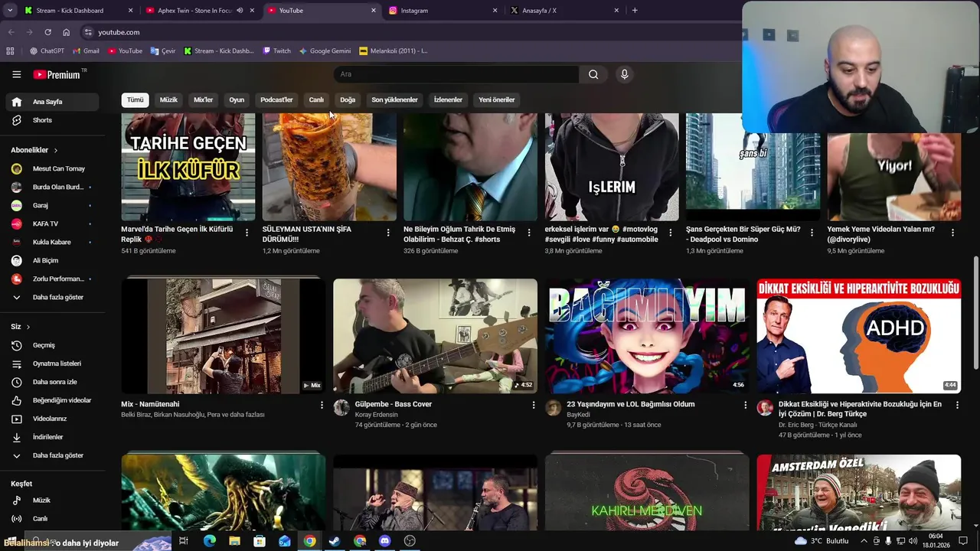This screenshot has width=980, height=551.
Task: Open the Koray Erdensin channel avatar
Action: pos(341,408)
